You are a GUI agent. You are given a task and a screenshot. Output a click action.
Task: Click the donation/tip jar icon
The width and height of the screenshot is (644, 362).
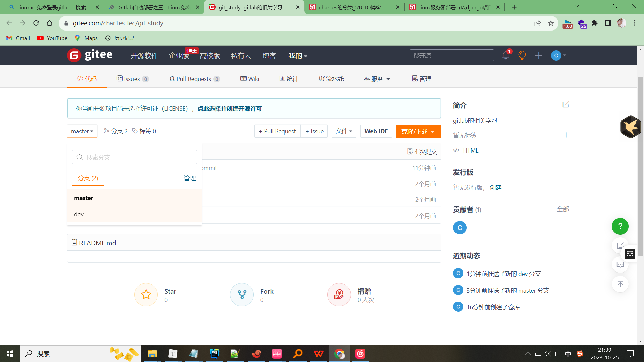click(338, 294)
